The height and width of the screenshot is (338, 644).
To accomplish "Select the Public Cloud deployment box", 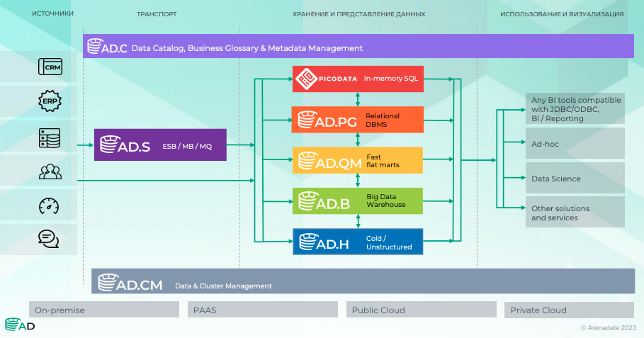I will point(422,310).
